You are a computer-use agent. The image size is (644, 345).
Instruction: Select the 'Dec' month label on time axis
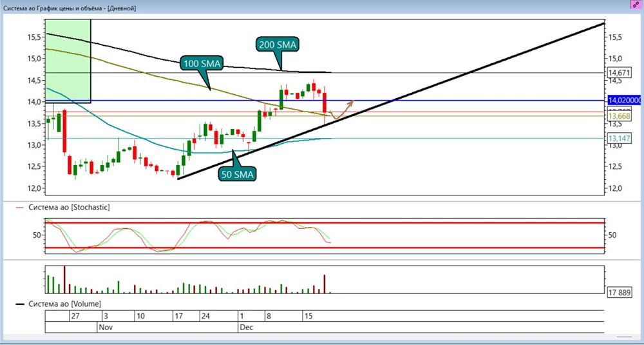[247, 328]
